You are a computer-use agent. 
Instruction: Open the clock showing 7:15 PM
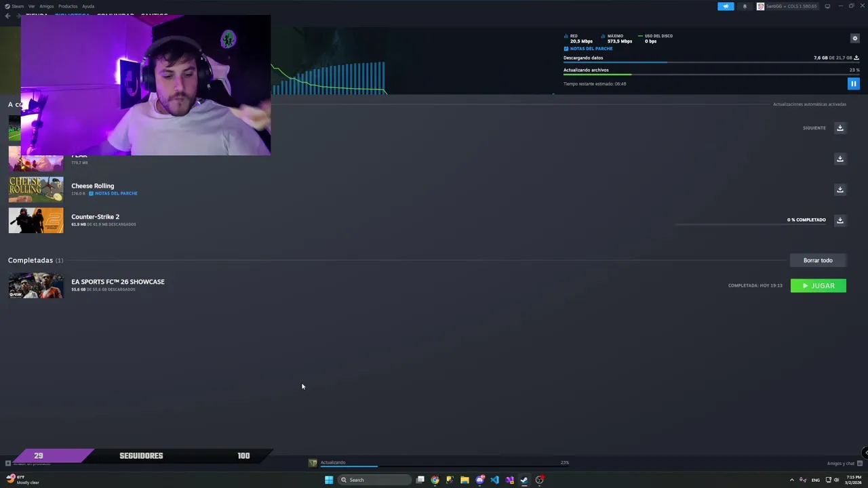click(x=854, y=480)
